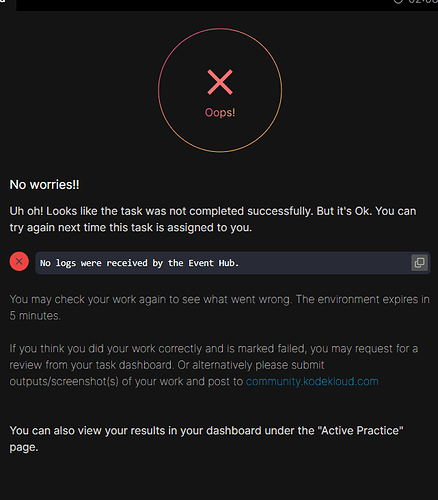Screen dimensions: 438x500
Task: Click the 'environment expires in 5 minutes' text
Action: point(219,307)
